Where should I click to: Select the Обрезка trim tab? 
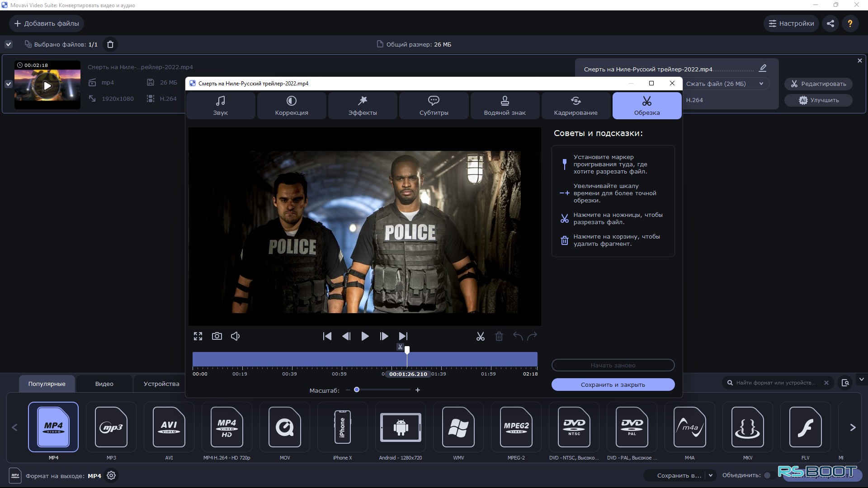point(646,106)
